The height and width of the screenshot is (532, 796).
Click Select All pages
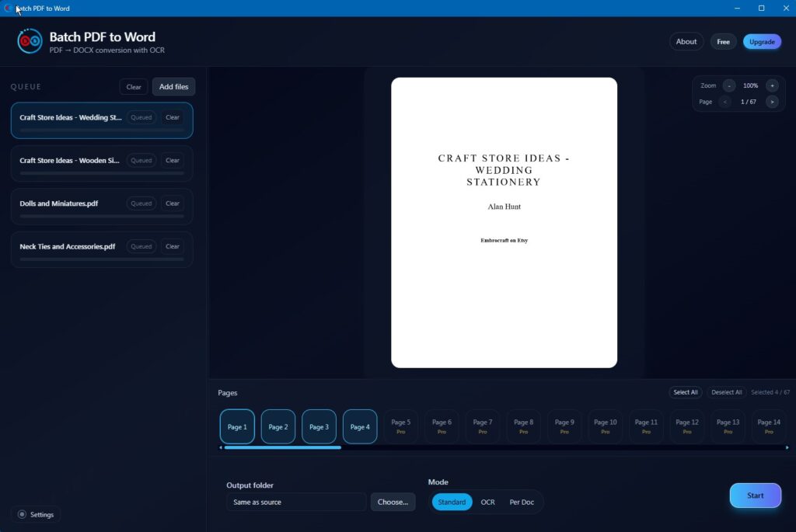coord(686,392)
